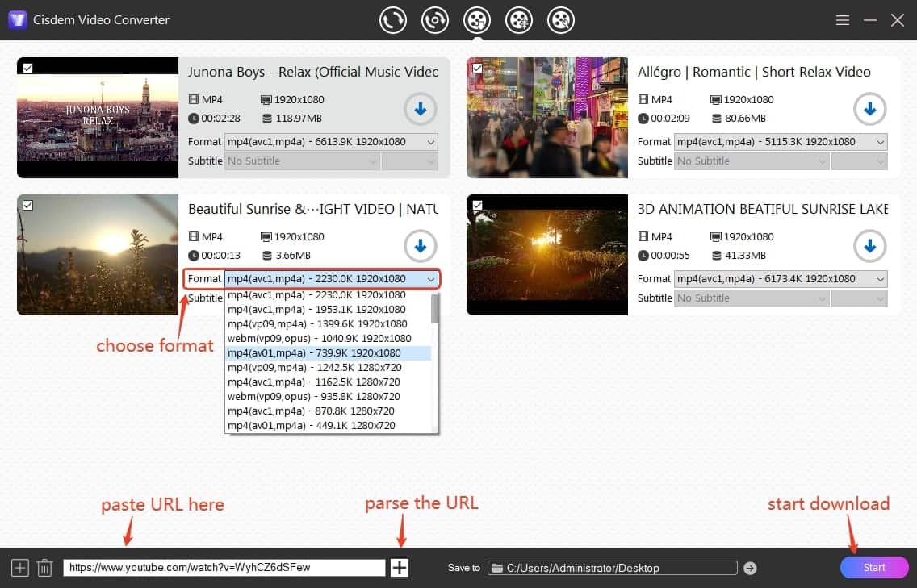Image resolution: width=917 pixels, height=588 pixels.
Task: Download the Junona Boys video
Action: (x=420, y=109)
